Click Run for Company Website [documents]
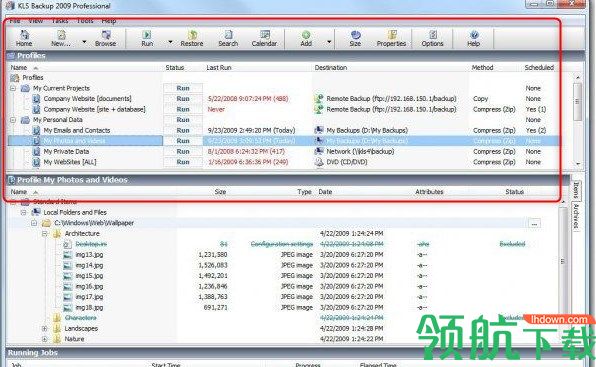The width and height of the screenshot is (596, 367). click(183, 99)
